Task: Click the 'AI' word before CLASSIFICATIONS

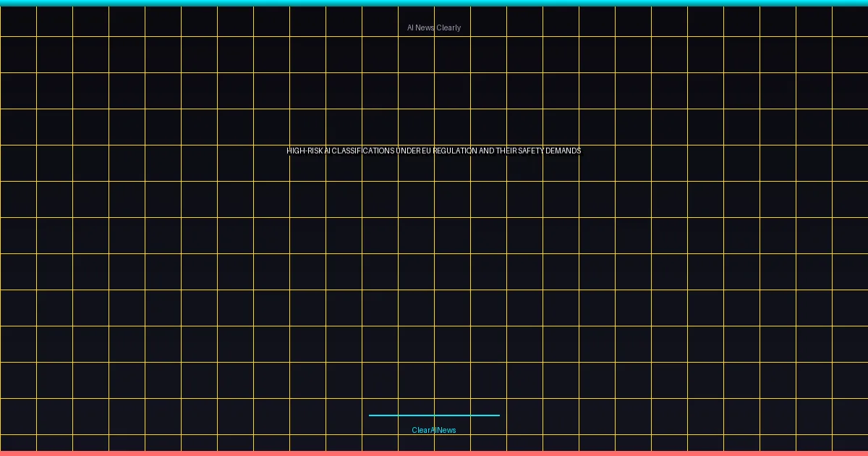Action: point(327,151)
